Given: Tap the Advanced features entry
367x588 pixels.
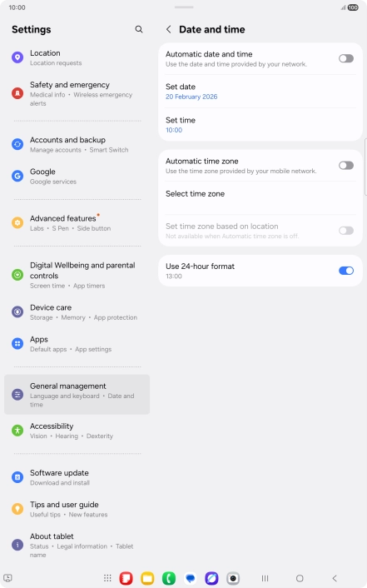Looking at the screenshot, I should pyautogui.click(x=77, y=222).
